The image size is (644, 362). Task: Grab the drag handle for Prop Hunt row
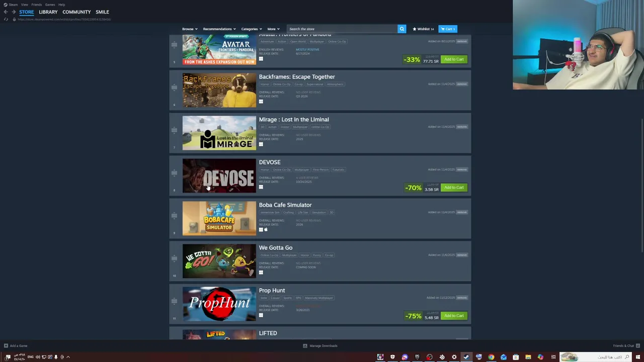pos(174,301)
